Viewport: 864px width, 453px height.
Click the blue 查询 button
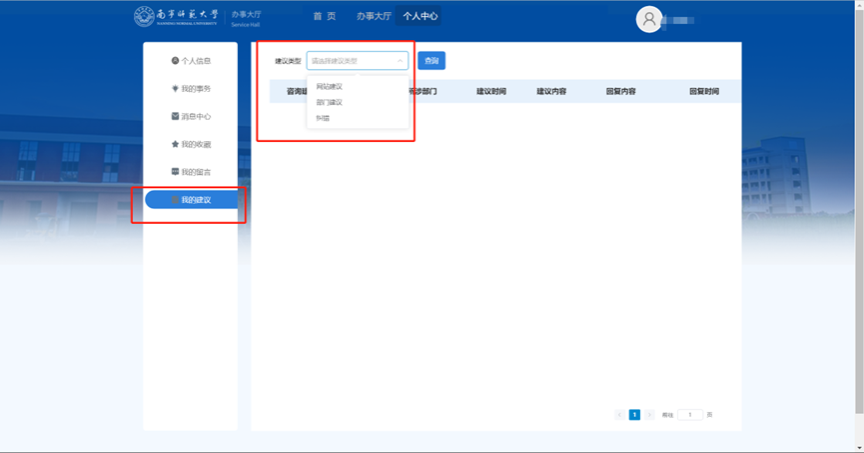pos(431,61)
